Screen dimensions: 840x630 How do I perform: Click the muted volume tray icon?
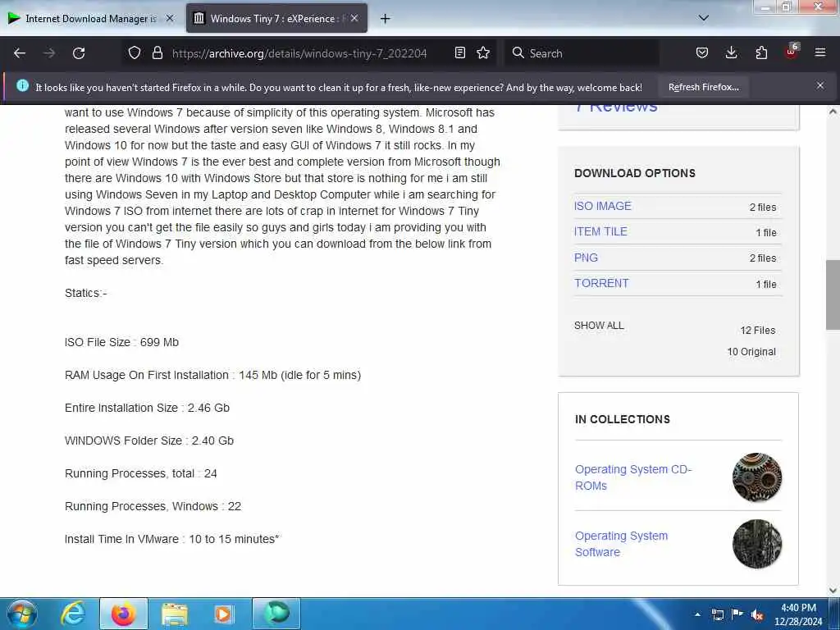pos(757,615)
